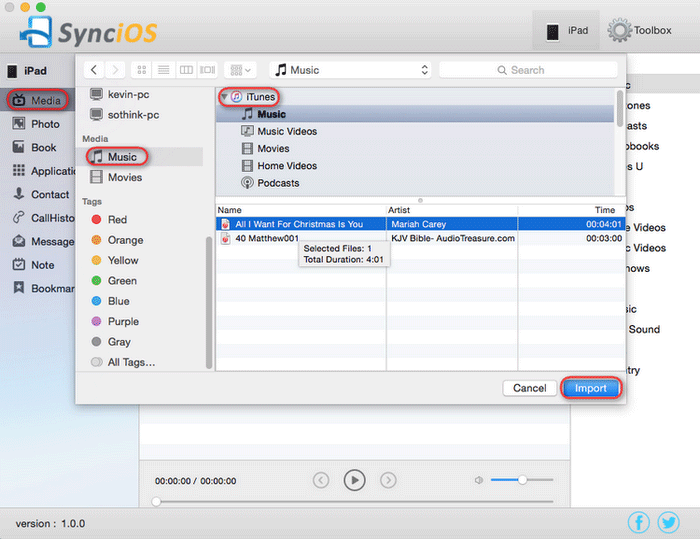Open All Tags… in sidebar
Viewport: 700px width, 539px height.
tap(123, 362)
